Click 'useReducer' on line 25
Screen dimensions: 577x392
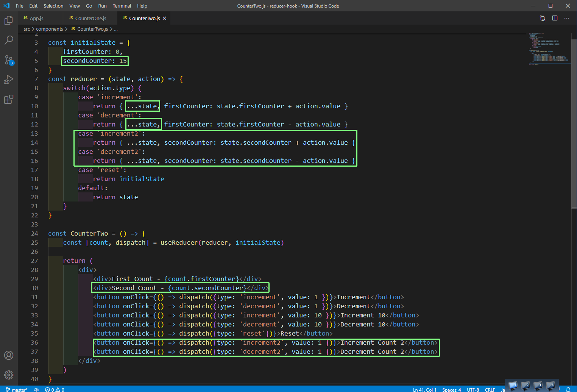pyautogui.click(x=179, y=242)
